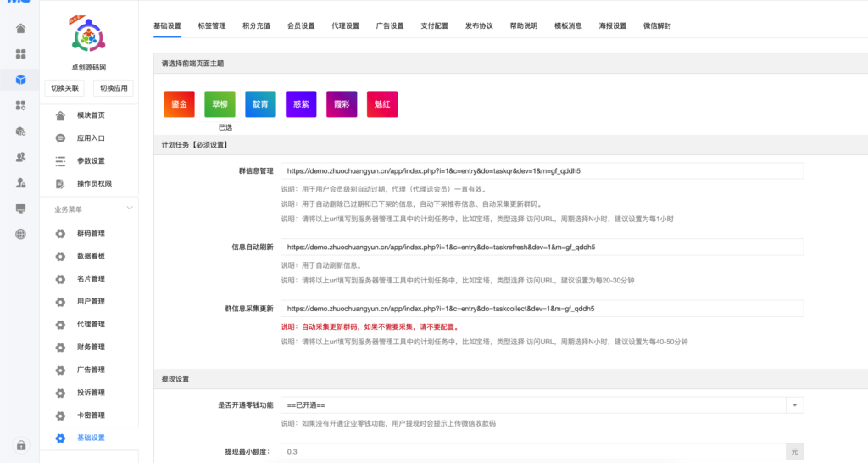Click the gear icon beside 卡密管理
This screenshot has height=463, width=868.
click(60, 416)
